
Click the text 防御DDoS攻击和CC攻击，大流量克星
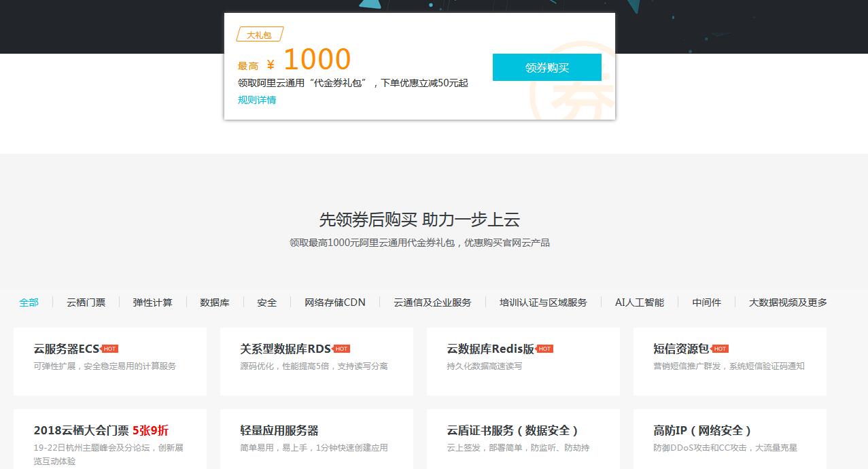pos(725,447)
